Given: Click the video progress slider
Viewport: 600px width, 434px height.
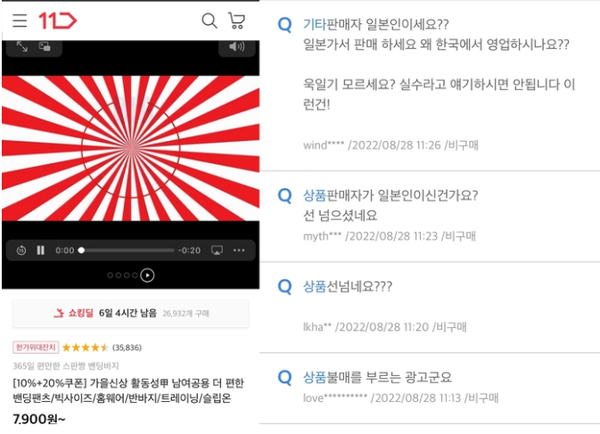Looking at the screenshot, I should [127, 250].
